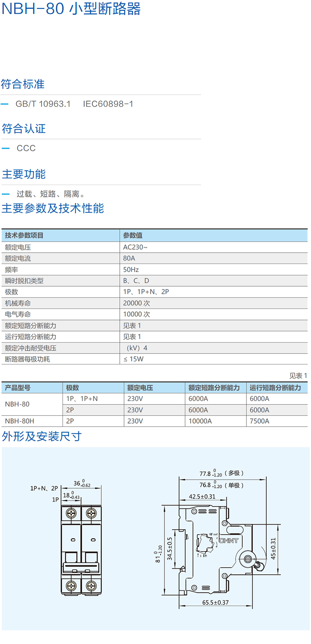
Task: Click the value "20000 次"
Action: [136, 303]
